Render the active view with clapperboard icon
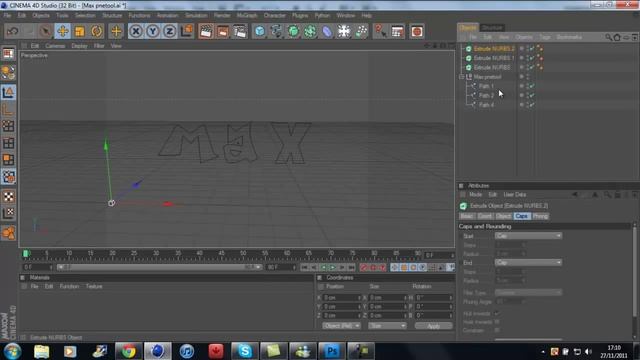This screenshot has height=360, width=640. pyautogui.click(x=206, y=31)
